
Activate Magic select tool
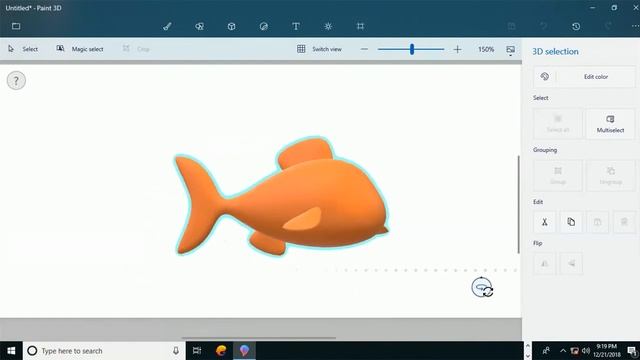pos(80,49)
